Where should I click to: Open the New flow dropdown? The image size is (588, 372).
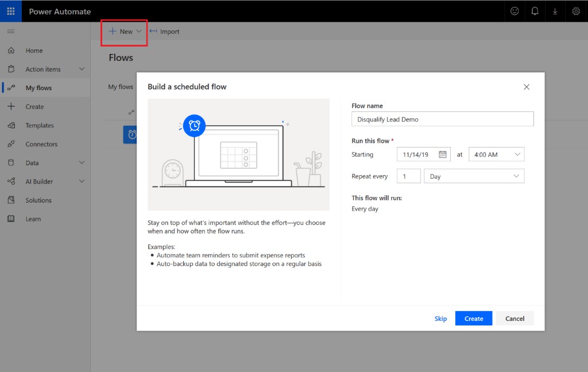point(125,32)
